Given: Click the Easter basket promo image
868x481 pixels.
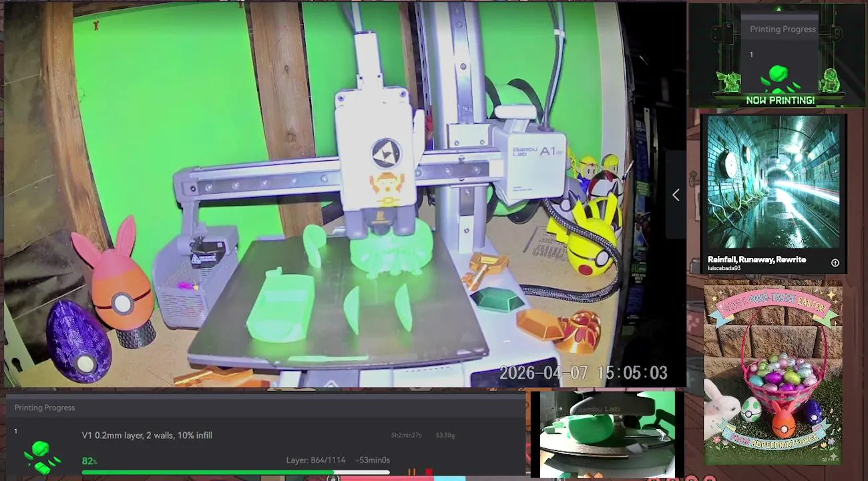Looking at the screenshot, I should (x=773, y=375).
